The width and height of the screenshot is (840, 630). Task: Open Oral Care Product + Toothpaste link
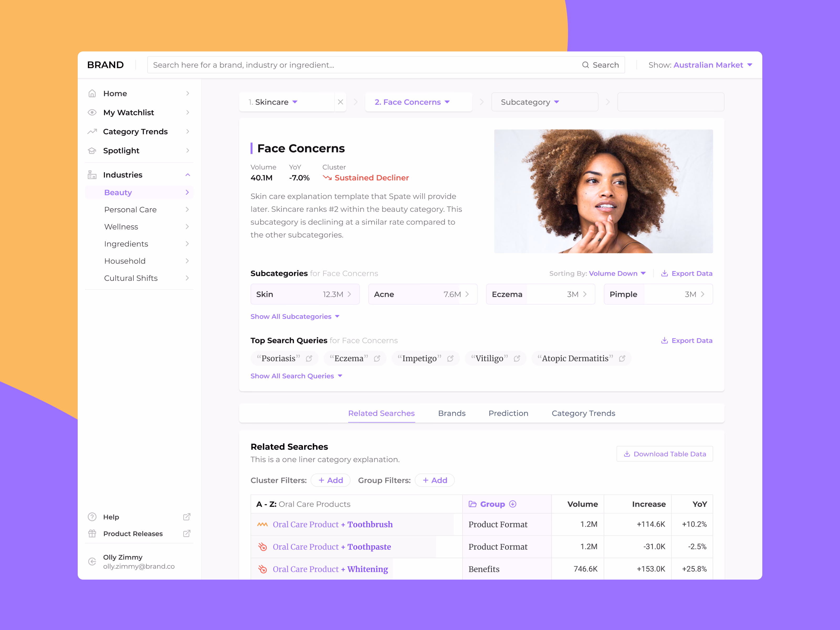click(x=332, y=547)
